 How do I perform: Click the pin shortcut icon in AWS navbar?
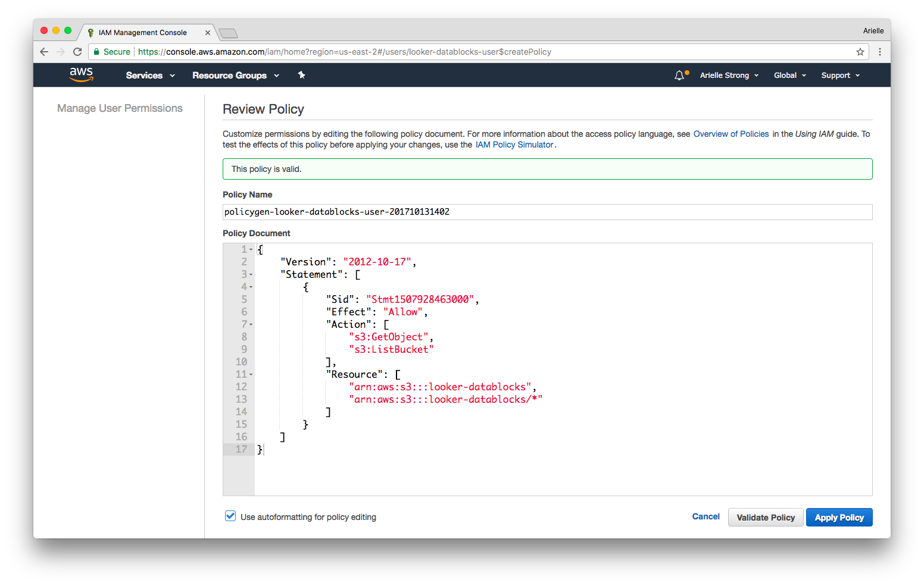(301, 75)
